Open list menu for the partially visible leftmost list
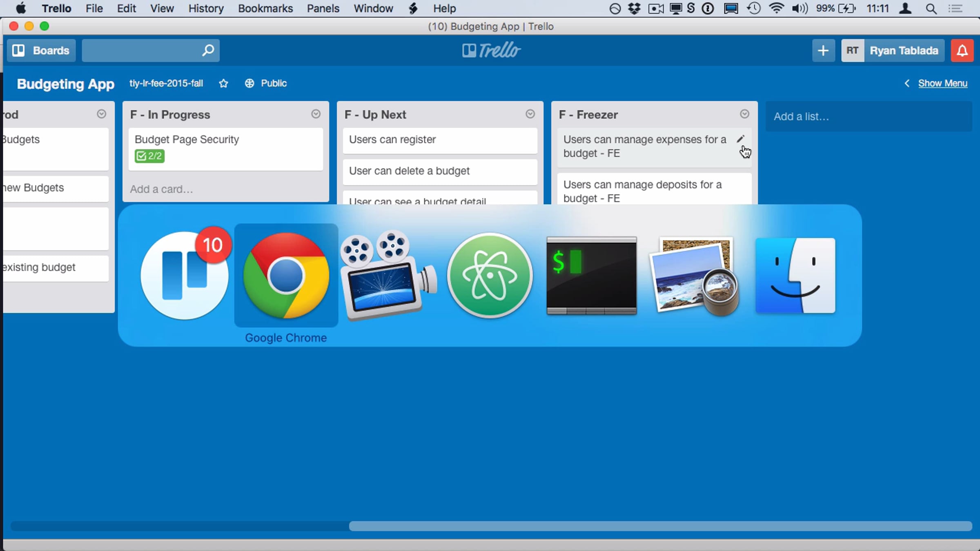 (101, 114)
